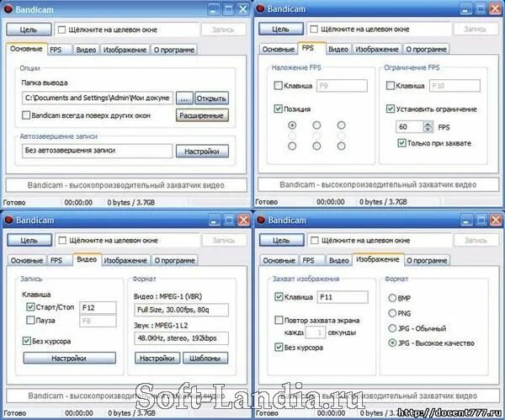Click the Bandicam red icon in bottom-left title bar

(x=8, y=220)
